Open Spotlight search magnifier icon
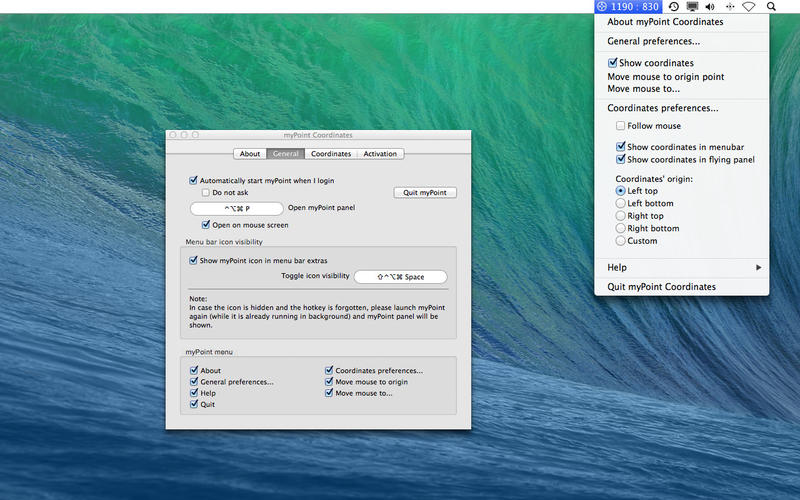The image size is (800, 500). coord(771,7)
